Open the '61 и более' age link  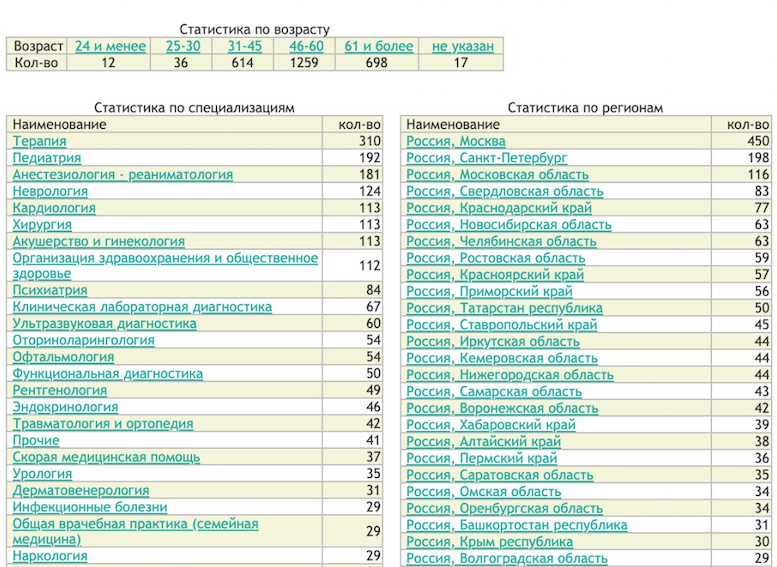click(379, 46)
